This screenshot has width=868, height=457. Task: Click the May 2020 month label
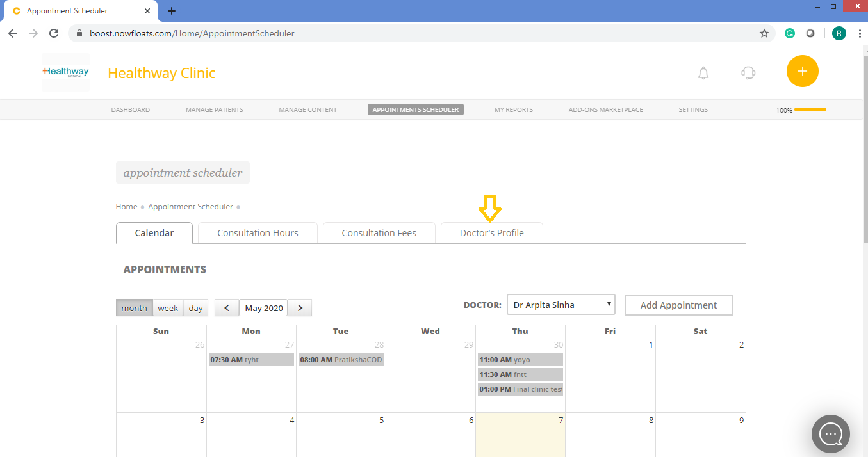pyautogui.click(x=263, y=308)
